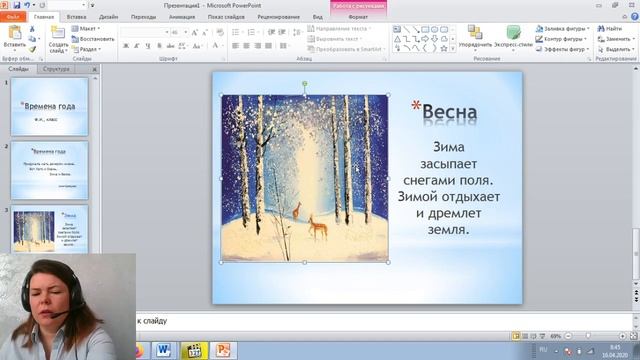Screen dimensions: 640x360
Task: Click Преобразовать в SmartArt button
Action: 346,49
